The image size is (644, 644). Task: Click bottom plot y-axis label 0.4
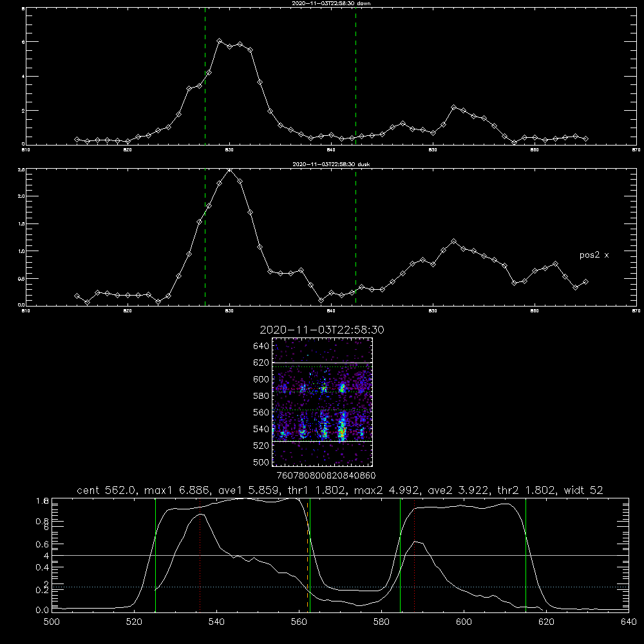coord(43,567)
